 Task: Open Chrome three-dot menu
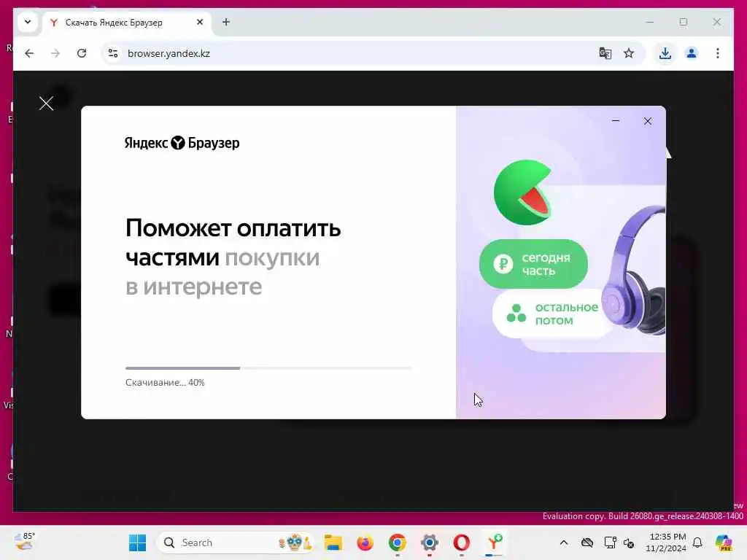tap(718, 53)
